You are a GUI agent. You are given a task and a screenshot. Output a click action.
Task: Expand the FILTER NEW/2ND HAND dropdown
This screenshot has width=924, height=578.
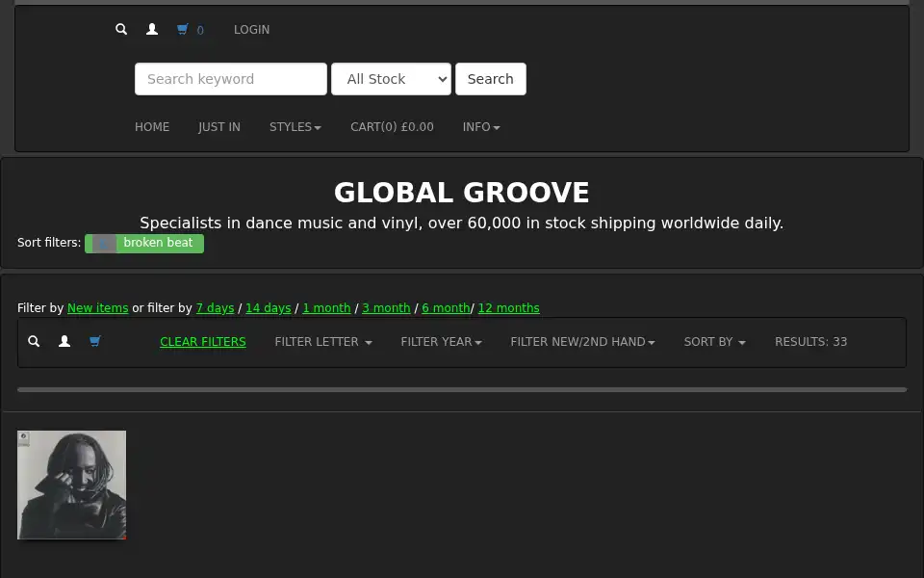(x=582, y=342)
